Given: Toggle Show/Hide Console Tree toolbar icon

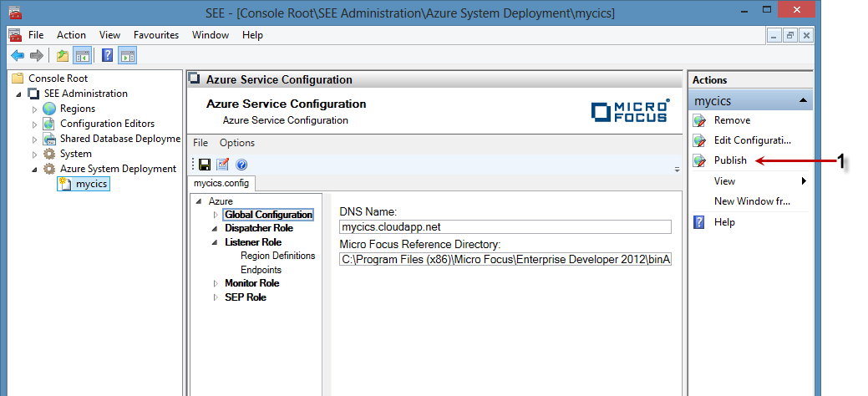Looking at the screenshot, I should [83, 55].
